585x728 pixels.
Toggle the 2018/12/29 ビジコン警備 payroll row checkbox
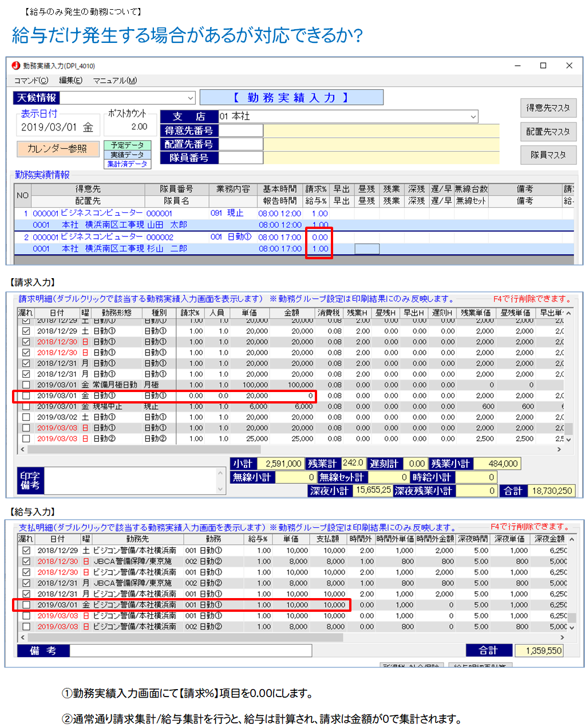tap(26, 551)
